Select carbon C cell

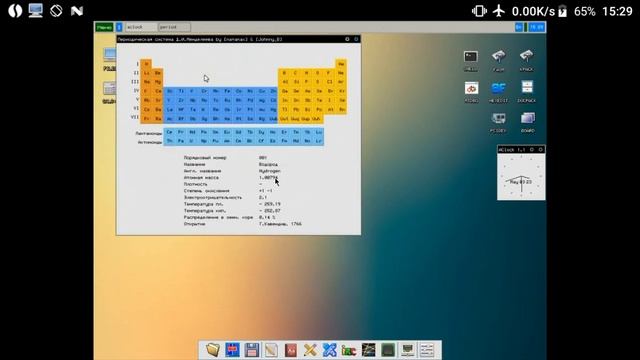click(x=296, y=73)
